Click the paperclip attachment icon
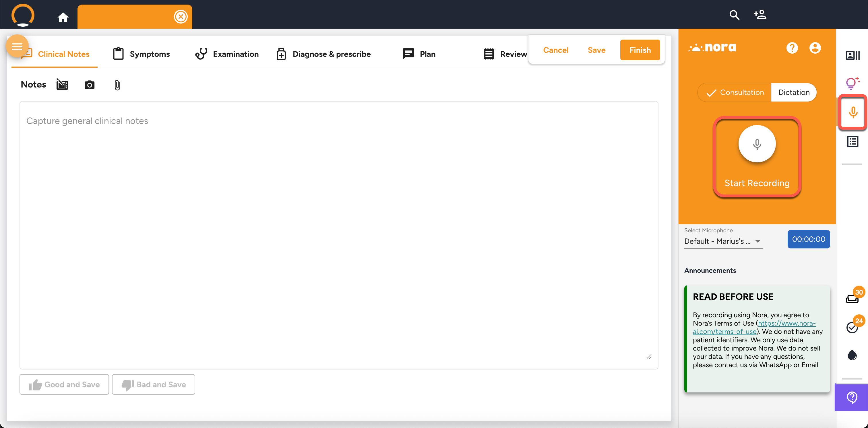Screen dimensions: 868x428 tap(117, 85)
